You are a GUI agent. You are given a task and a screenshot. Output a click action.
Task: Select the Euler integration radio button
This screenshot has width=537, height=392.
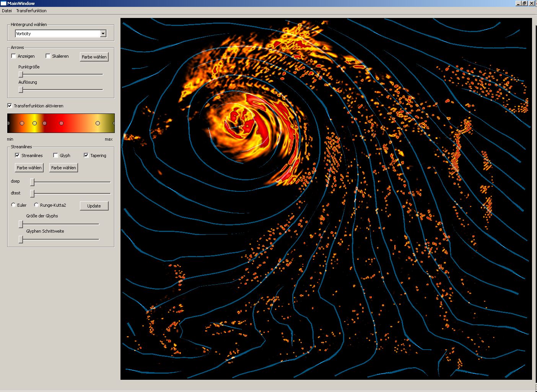tap(14, 205)
